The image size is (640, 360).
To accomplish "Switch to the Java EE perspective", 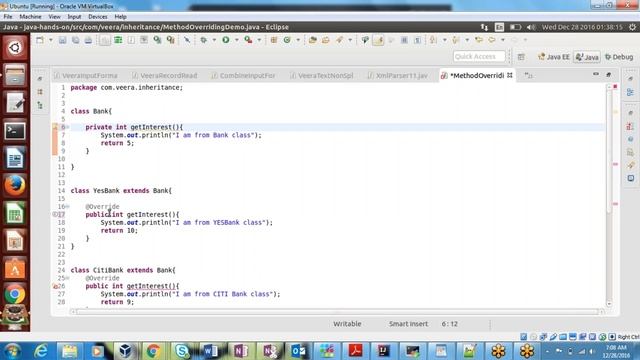I will (553, 57).
